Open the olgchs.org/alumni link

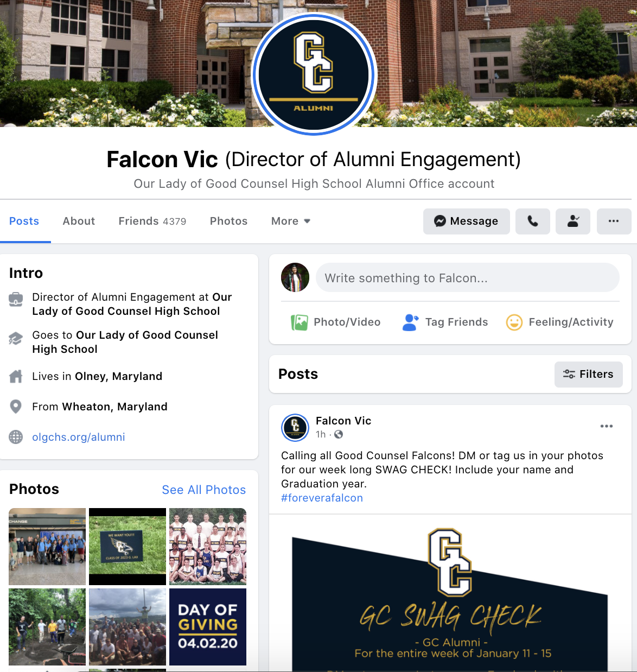point(79,437)
